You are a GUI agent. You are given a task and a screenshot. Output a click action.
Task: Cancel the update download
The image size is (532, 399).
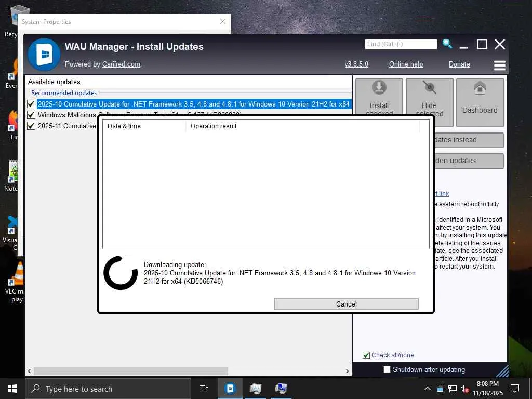pyautogui.click(x=346, y=304)
